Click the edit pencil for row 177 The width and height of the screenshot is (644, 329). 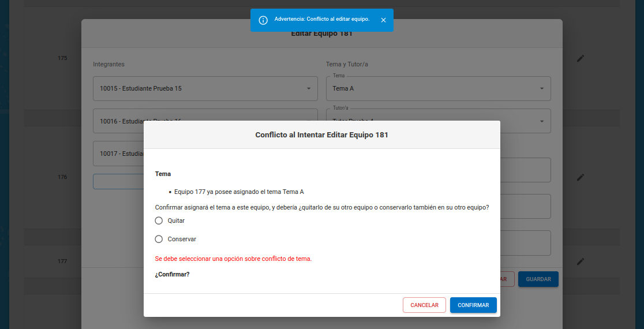point(581,261)
